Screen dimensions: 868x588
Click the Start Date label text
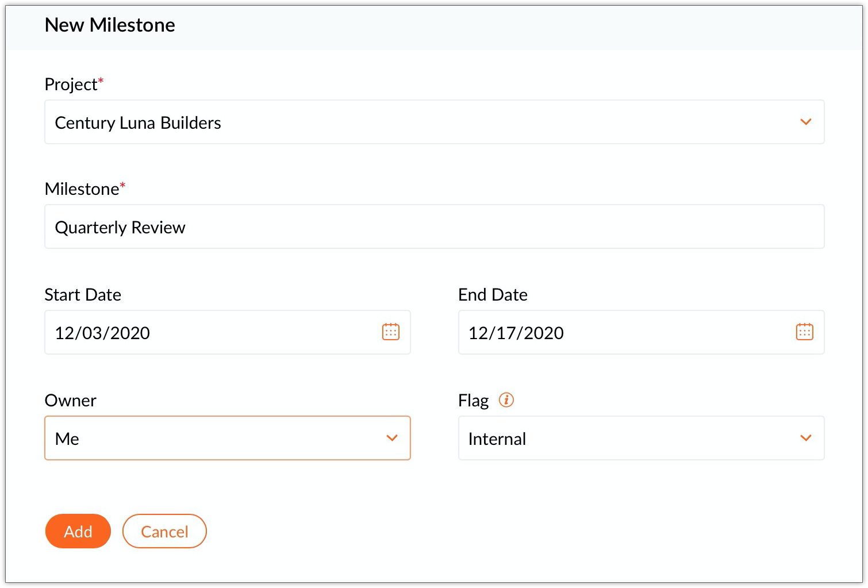coord(83,295)
